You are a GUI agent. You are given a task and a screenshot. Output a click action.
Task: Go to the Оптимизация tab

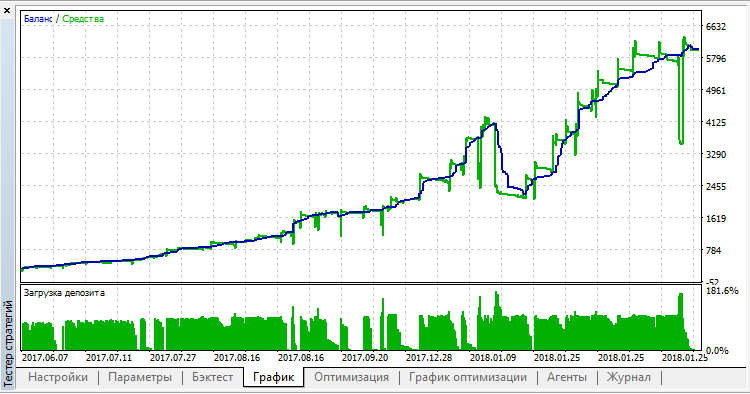[352, 377]
